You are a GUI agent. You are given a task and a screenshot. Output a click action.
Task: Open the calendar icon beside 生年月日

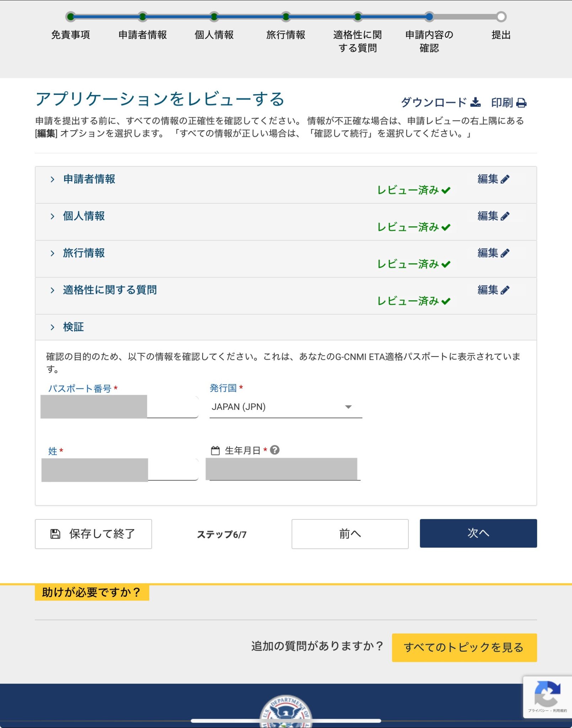click(x=216, y=450)
